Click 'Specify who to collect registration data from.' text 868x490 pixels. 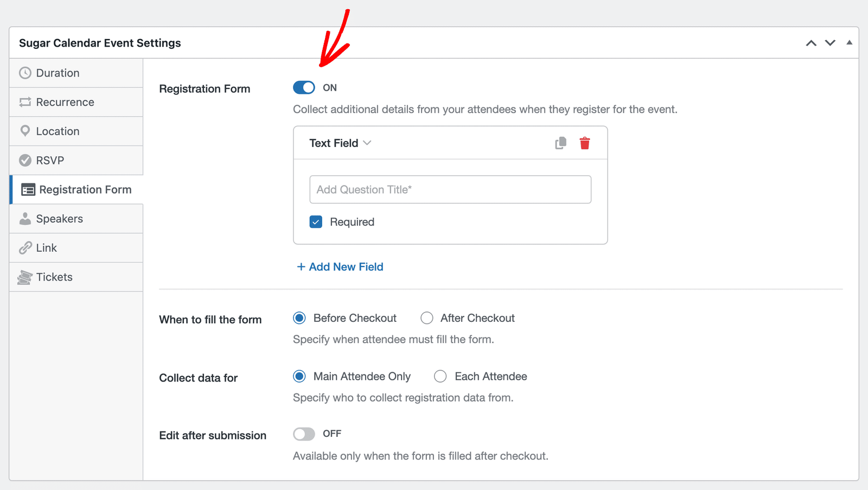click(403, 397)
